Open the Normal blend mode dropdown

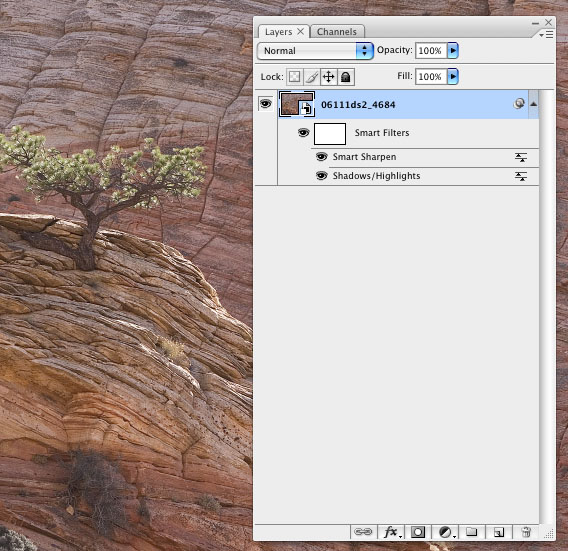point(315,51)
